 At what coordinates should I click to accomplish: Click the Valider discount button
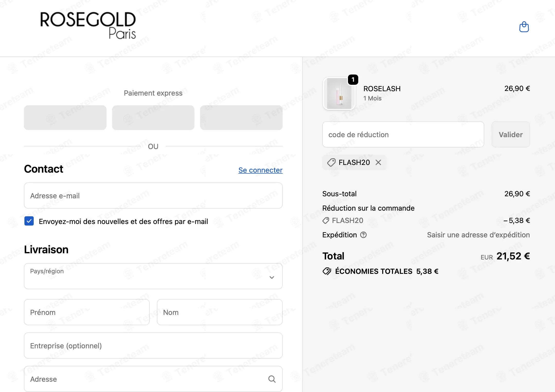pos(511,135)
